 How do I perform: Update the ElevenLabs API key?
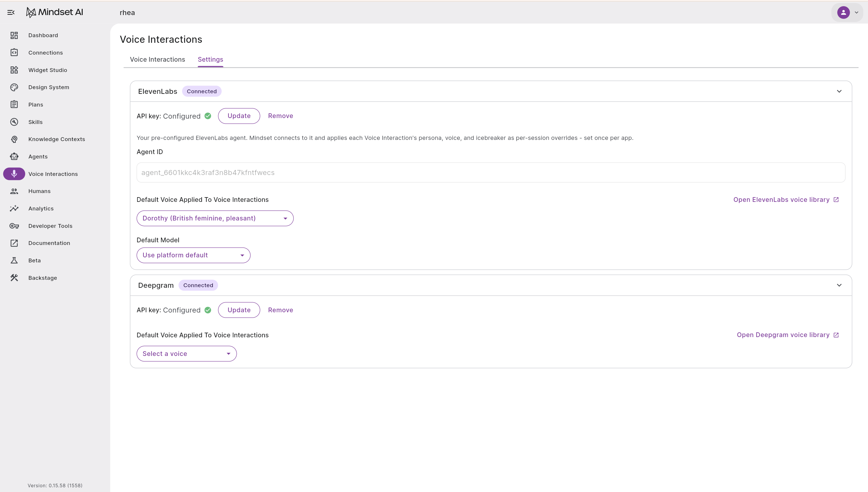(x=239, y=116)
